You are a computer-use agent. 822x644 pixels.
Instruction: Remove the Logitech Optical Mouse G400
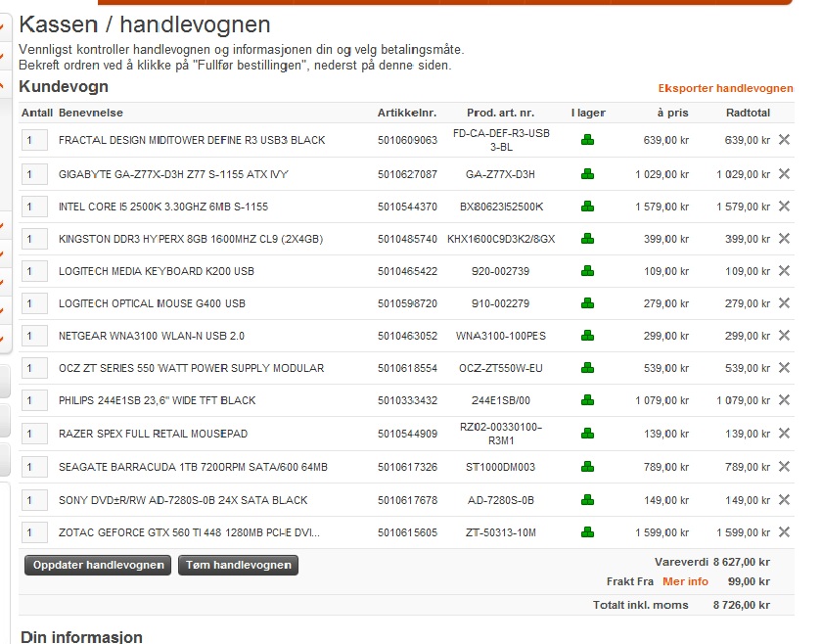(784, 303)
